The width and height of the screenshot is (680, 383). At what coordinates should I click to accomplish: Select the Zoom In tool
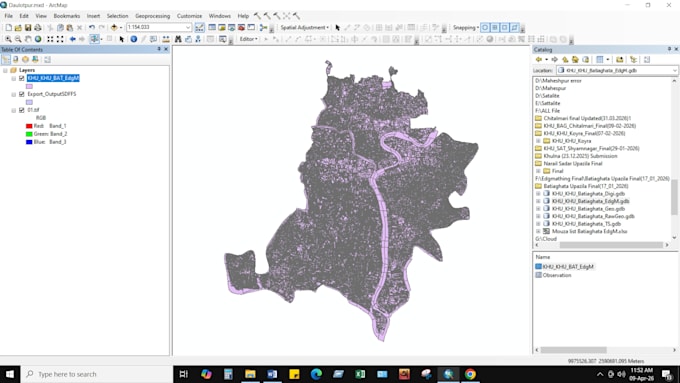(x=8, y=39)
